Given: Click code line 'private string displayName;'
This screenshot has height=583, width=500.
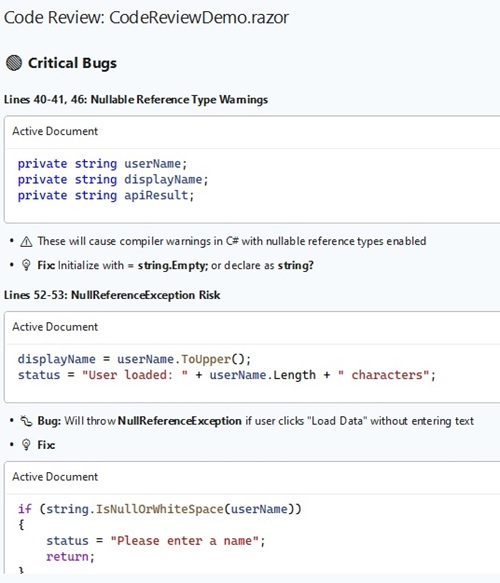Looking at the screenshot, I should [113, 180].
